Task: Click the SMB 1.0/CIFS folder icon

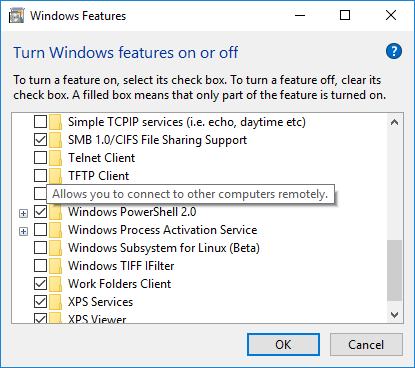Action: pos(55,140)
